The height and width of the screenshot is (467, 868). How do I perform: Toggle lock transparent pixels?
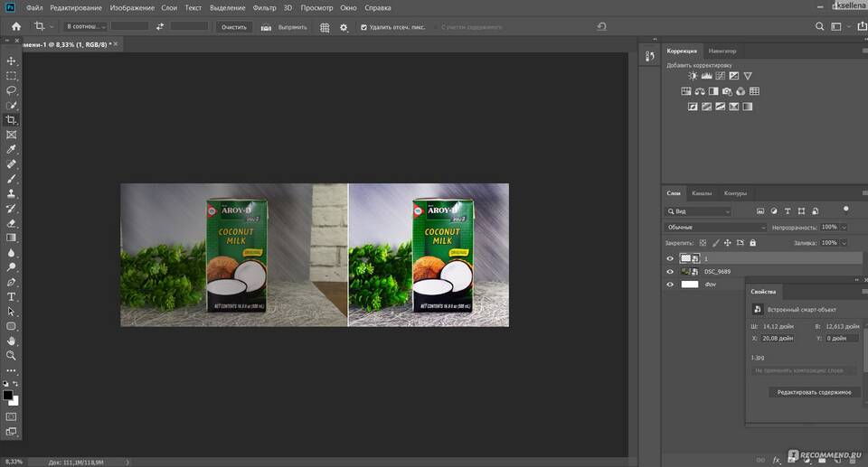(x=703, y=242)
